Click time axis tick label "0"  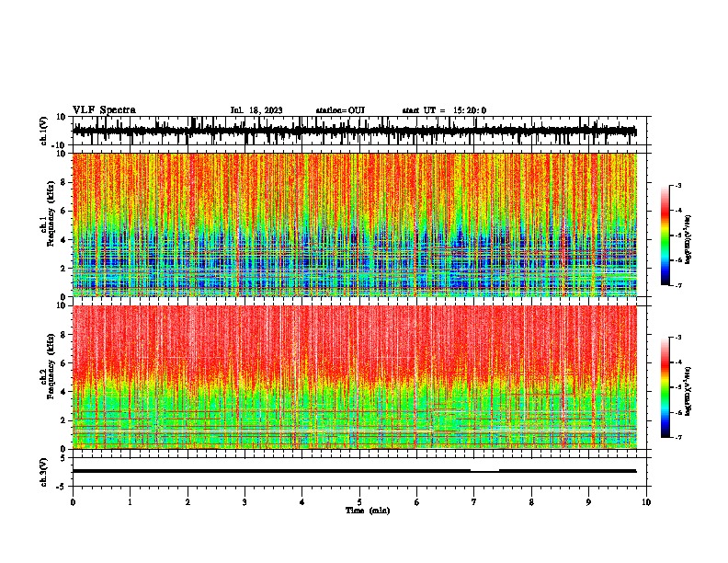[x=73, y=502]
